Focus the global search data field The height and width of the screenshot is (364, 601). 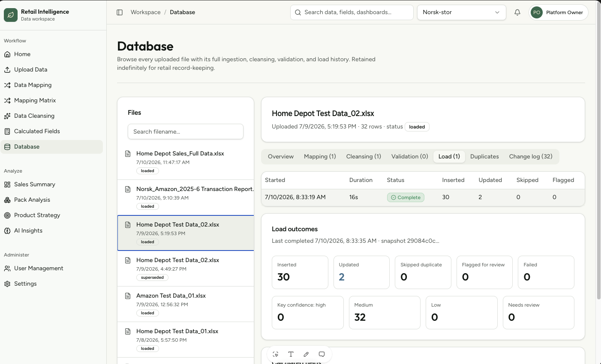(352, 12)
